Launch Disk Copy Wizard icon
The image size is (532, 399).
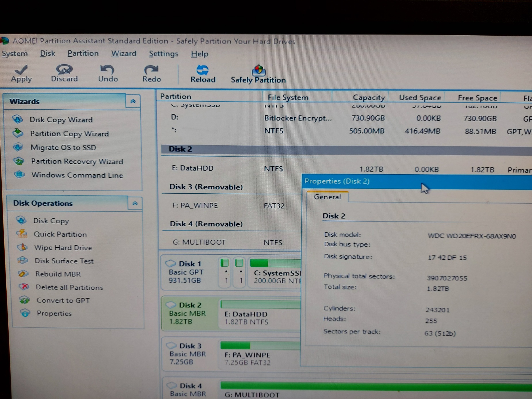coord(18,119)
